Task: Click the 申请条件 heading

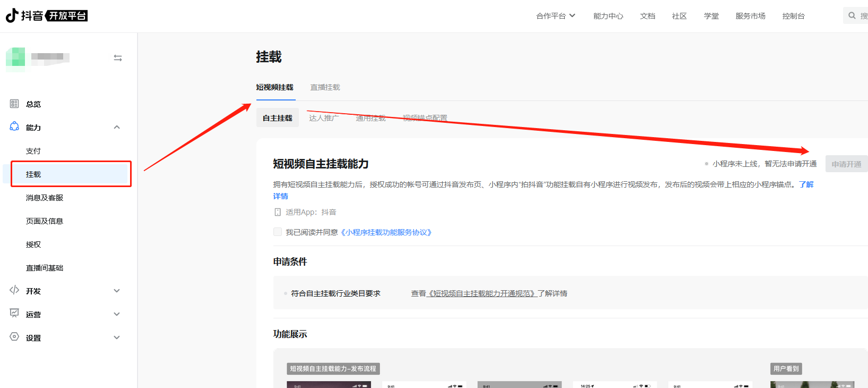Action: point(290,262)
